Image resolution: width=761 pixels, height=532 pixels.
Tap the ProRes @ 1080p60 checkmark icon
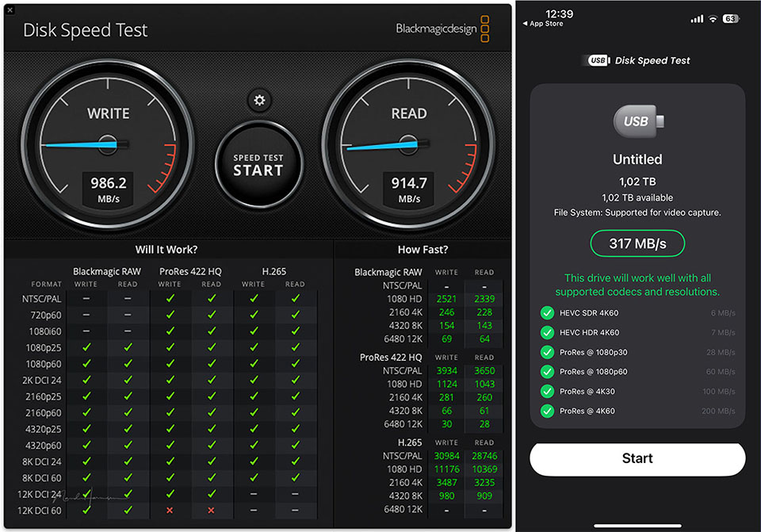pyautogui.click(x=548, y=372)
